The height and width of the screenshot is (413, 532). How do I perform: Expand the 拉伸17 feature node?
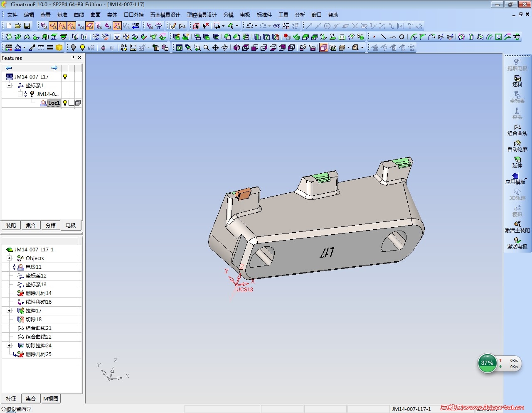click(9, 310)
